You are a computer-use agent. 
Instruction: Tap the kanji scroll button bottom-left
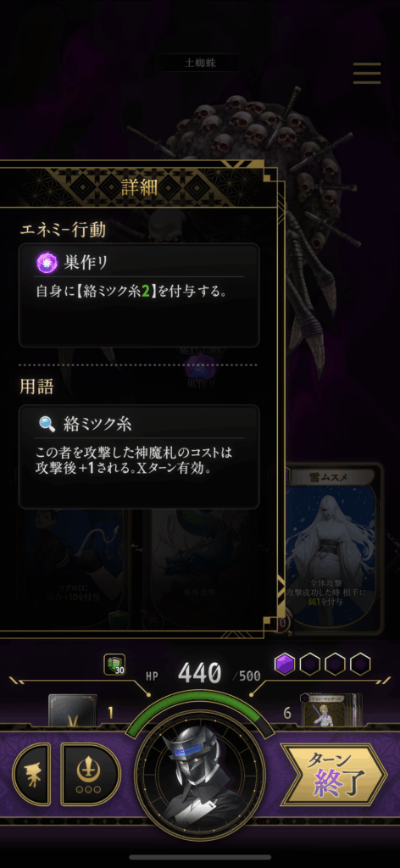31,774
